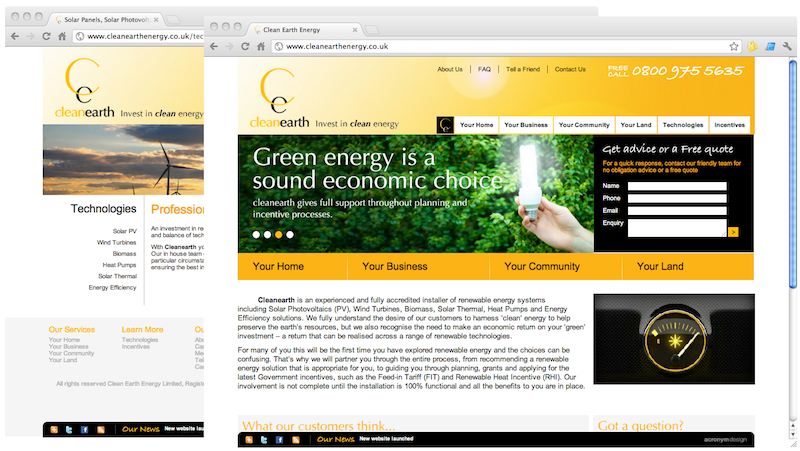Screen dimensions: 800x451
Task: Select the orange third banner slide dot
Action: click(279, 235)
